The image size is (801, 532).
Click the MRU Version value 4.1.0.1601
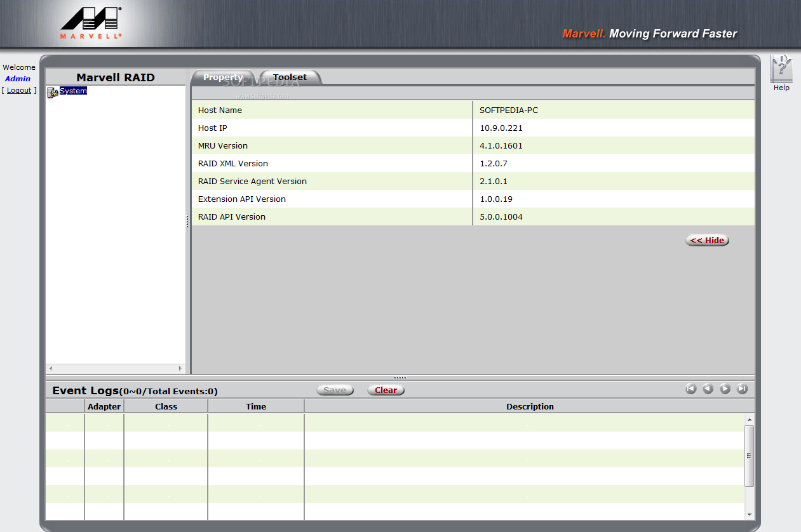pos(501,145)
